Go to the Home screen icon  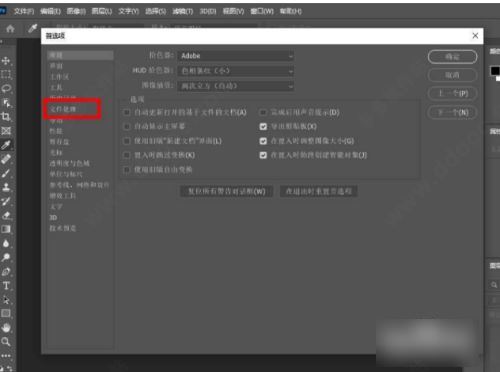[10, 29]
